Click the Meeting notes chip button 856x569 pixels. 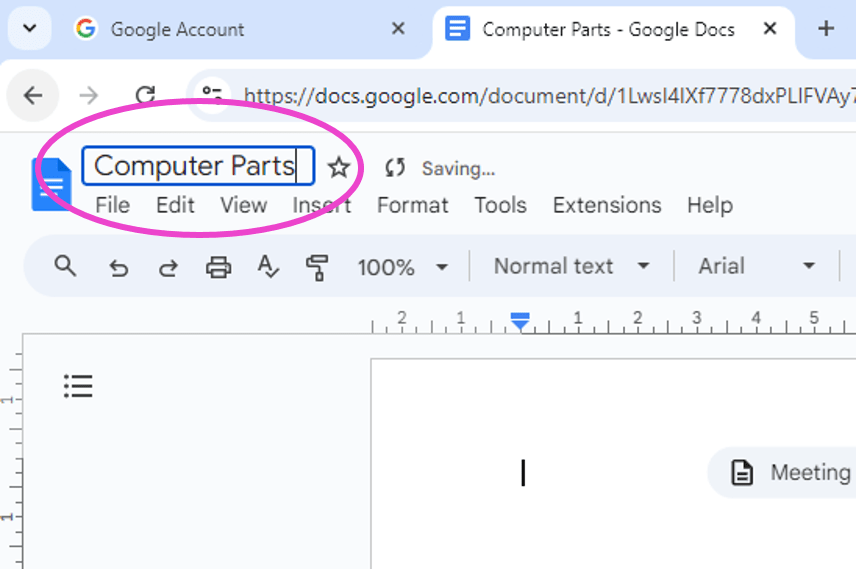[790, 472]
